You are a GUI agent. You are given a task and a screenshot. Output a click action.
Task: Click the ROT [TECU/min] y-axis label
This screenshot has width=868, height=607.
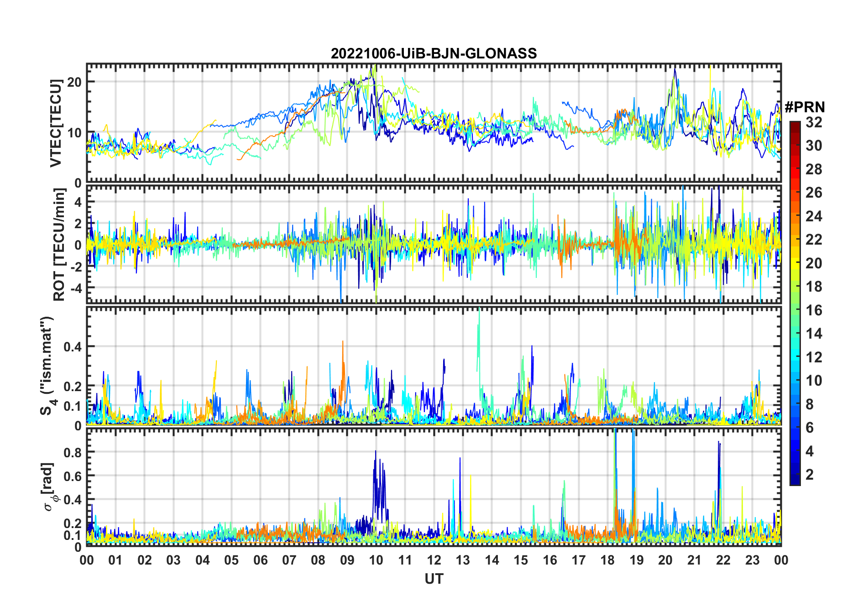point(59,245)
